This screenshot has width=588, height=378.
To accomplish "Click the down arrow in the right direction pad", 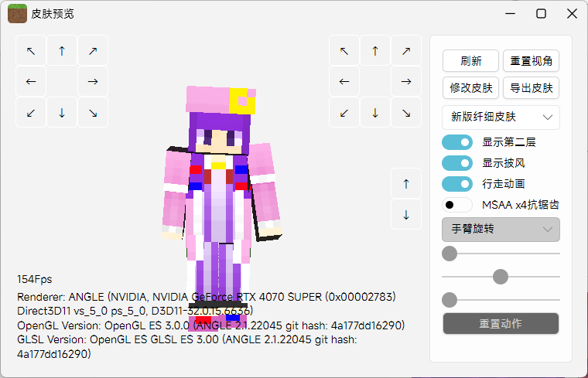I will point(375,113).
